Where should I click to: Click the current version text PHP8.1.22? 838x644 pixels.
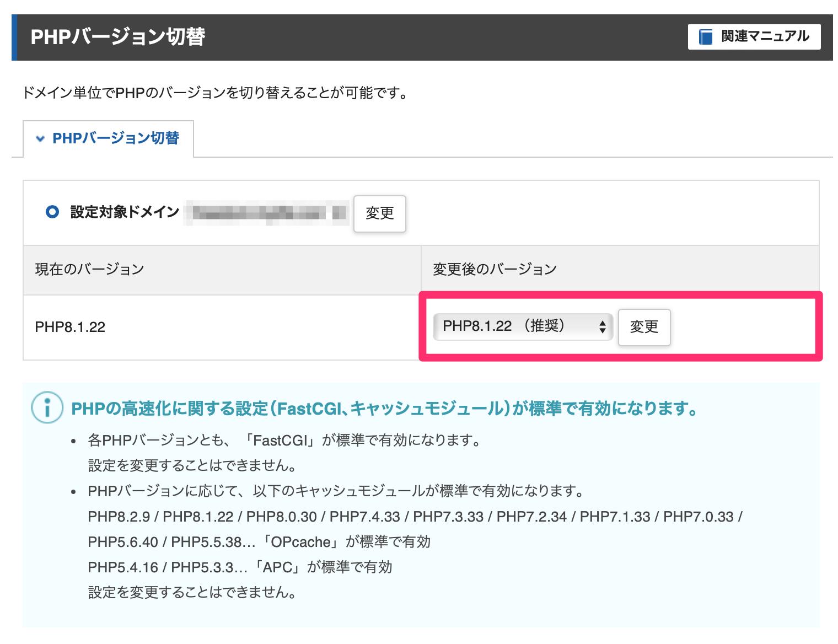point(70,327)
